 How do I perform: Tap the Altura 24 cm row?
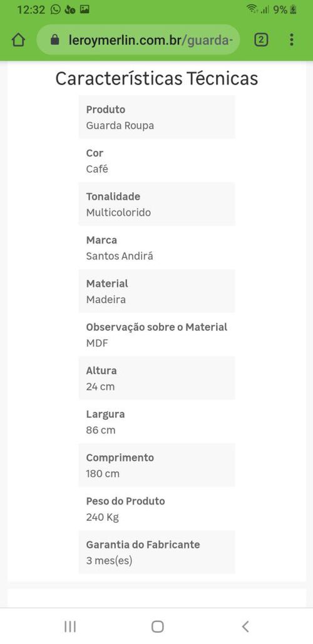tap(157, 378)
